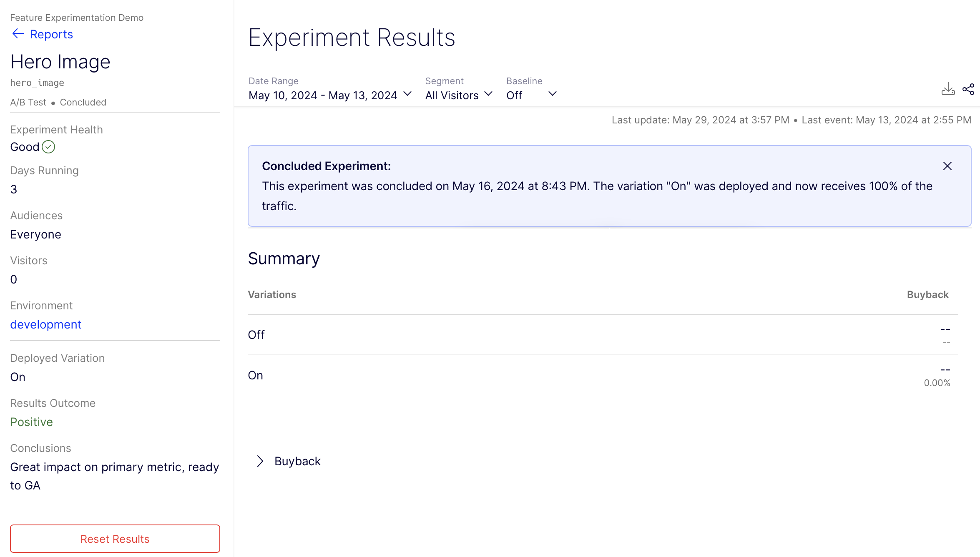Viewport: 980px width, 557px height.
Task: Click the Reset Results button
Action: click(x=115, y=539)
